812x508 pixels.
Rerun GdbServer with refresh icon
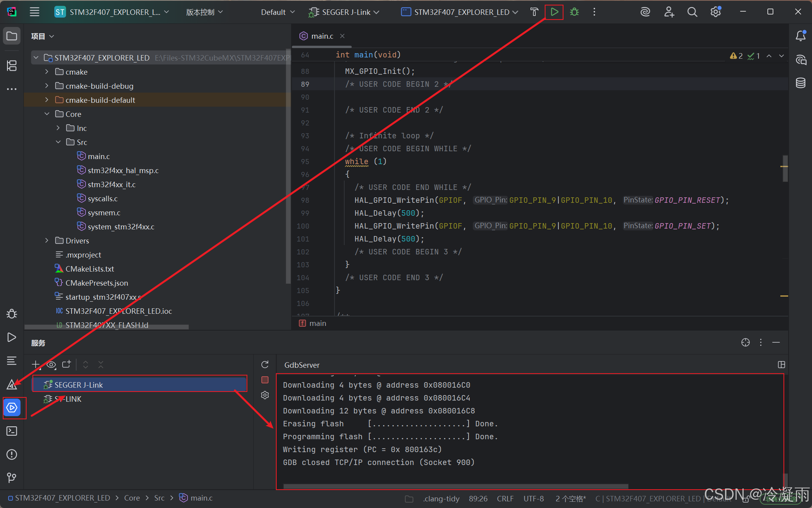(x=265, y=365)
